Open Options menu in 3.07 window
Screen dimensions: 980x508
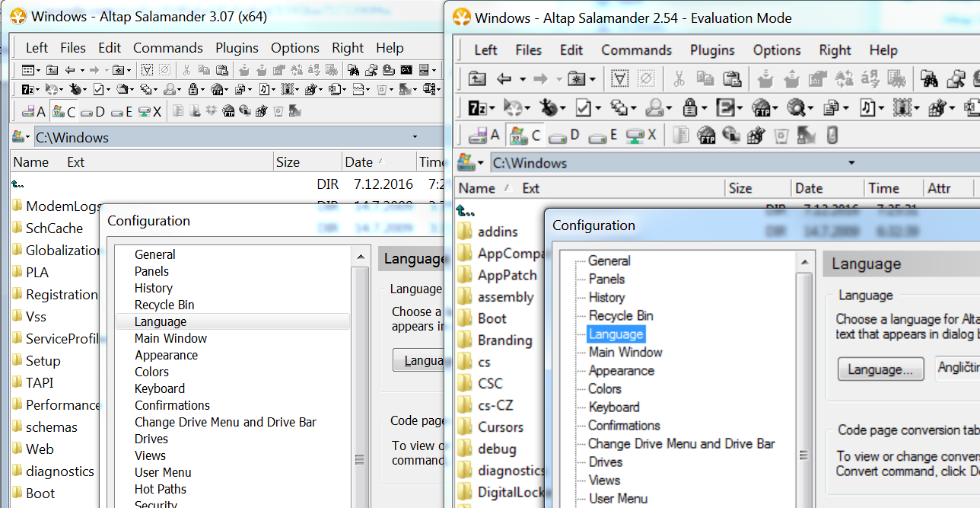coord(295,48)
